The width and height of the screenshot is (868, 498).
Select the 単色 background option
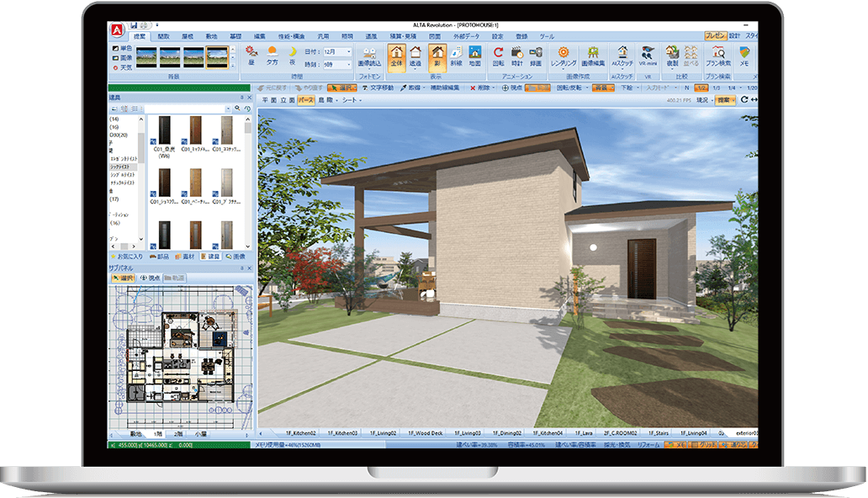[122, 49]
